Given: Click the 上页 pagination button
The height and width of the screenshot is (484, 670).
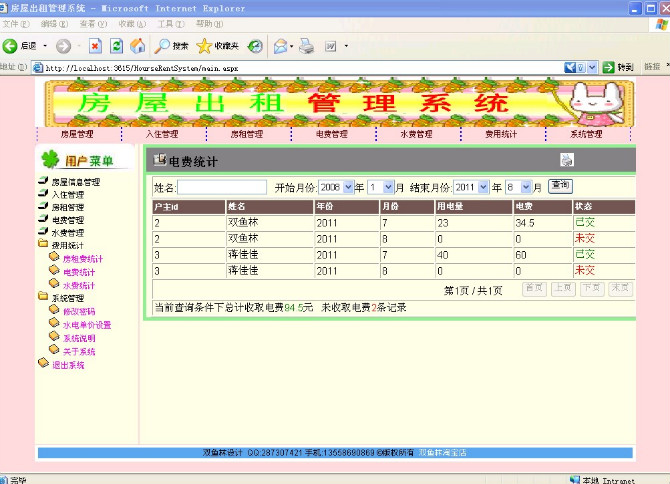Looking at the screenshot, I should pyautogui.click(x=563, y=288).
